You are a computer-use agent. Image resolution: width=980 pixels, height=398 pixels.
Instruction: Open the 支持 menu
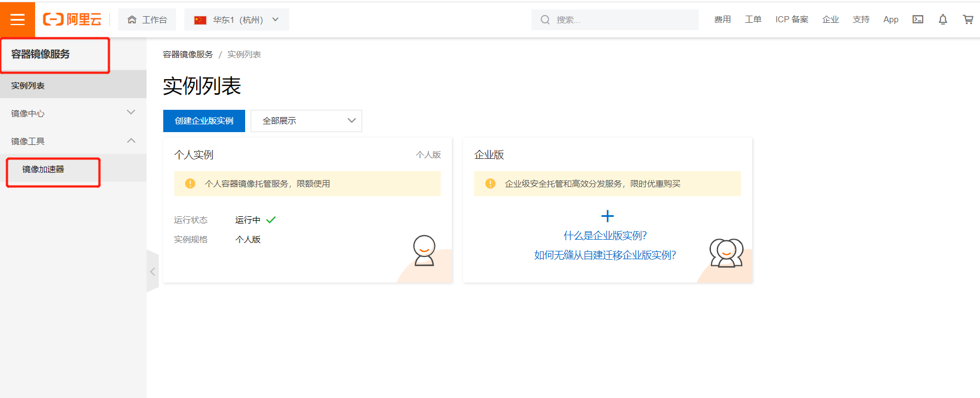click(861, 20)
